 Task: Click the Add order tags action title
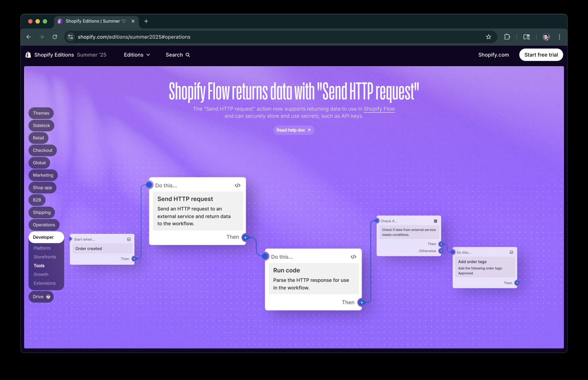[472, 262]
